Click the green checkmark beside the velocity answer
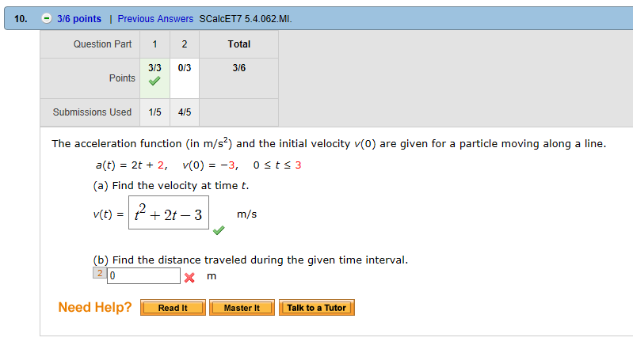 click(219, 231)
